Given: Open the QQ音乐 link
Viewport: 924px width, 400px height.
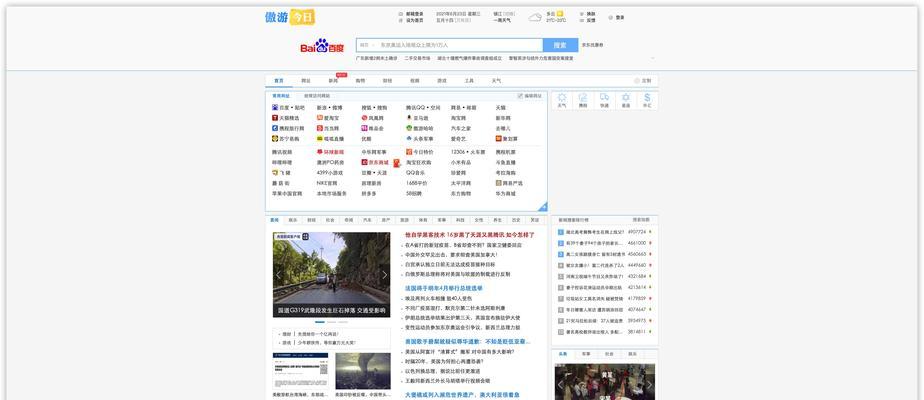Looking at the screenshot, I should pos(415,173).
